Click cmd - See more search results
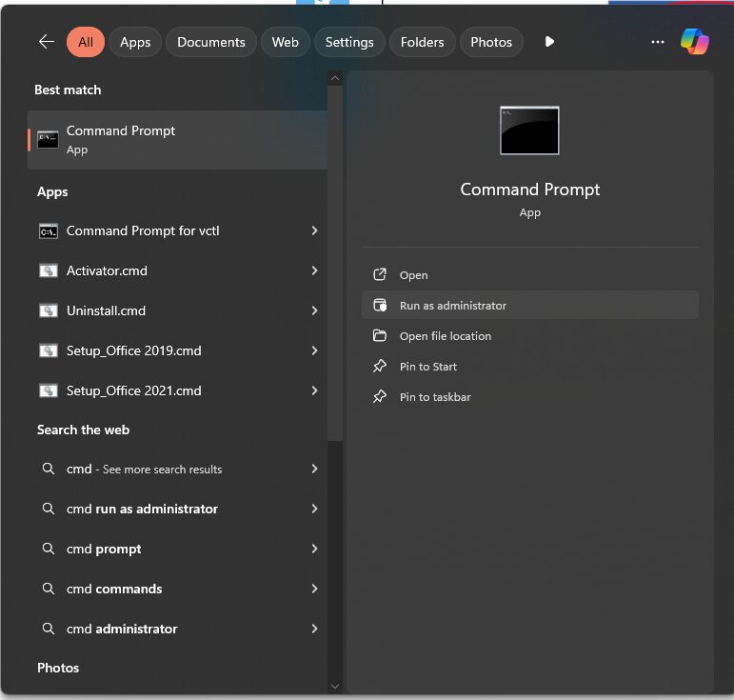This screenshot has width=734, height=700. pyautogui.click(x=177, y=469)
